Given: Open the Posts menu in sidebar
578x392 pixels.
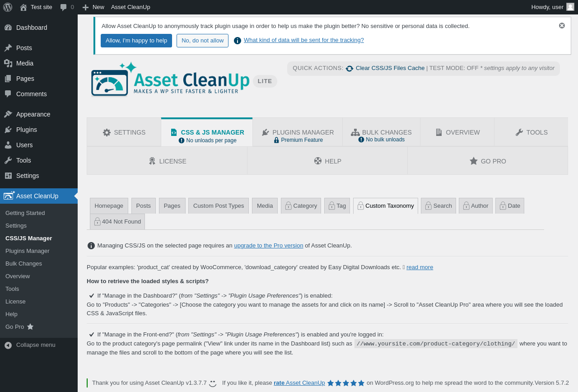Looking at the screenshot, I should [x=39, y=48].
